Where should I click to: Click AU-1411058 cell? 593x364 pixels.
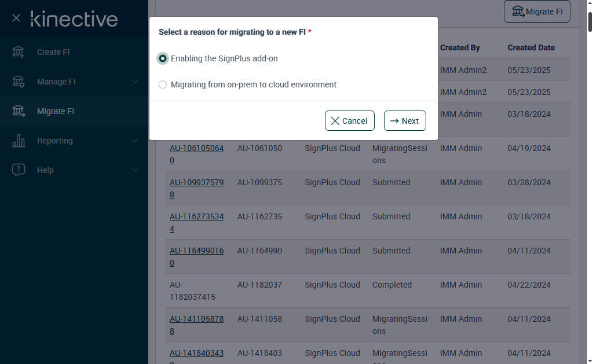[259, 319]
